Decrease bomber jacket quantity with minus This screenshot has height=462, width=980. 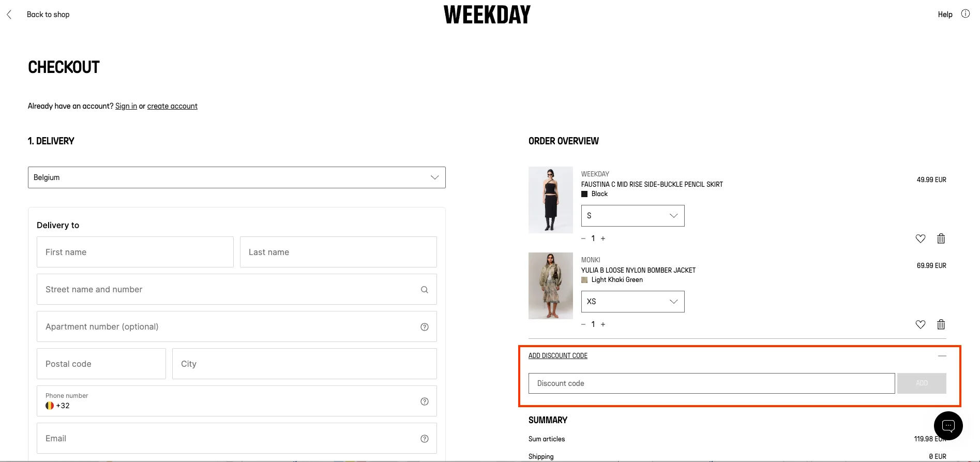(x=583, y=324)
